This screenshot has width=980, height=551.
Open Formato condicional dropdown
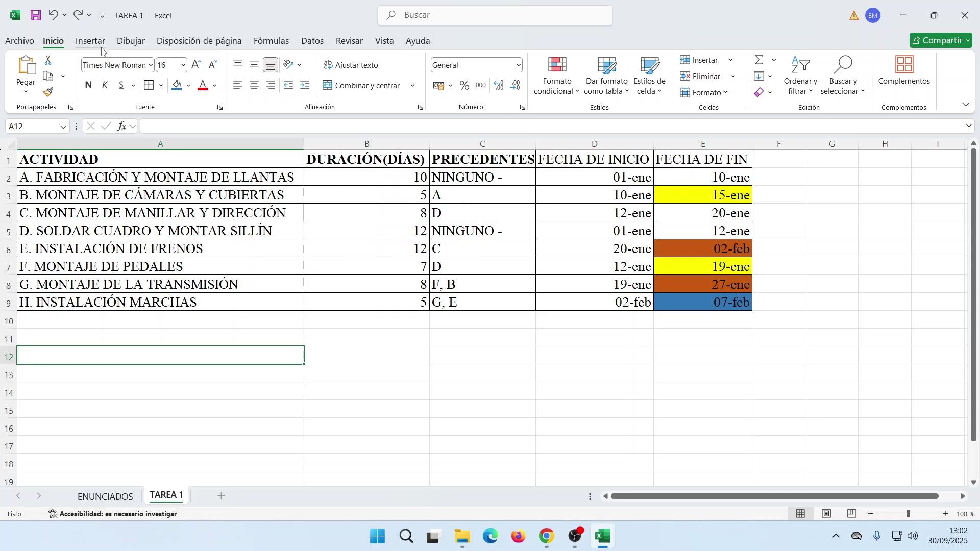pos(557,77)
